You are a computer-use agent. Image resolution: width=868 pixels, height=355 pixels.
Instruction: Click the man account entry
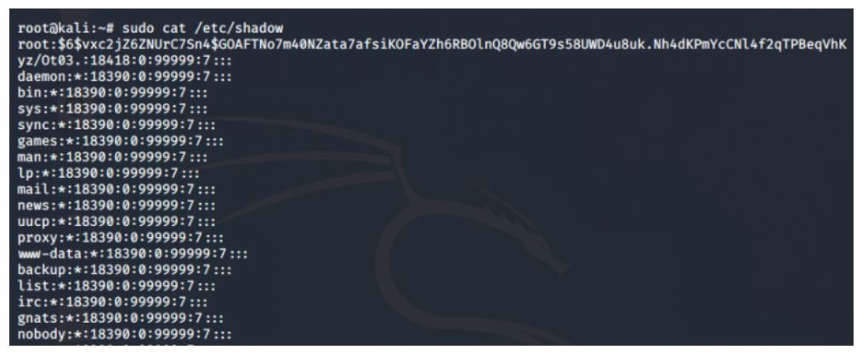[x=113, y=158]
